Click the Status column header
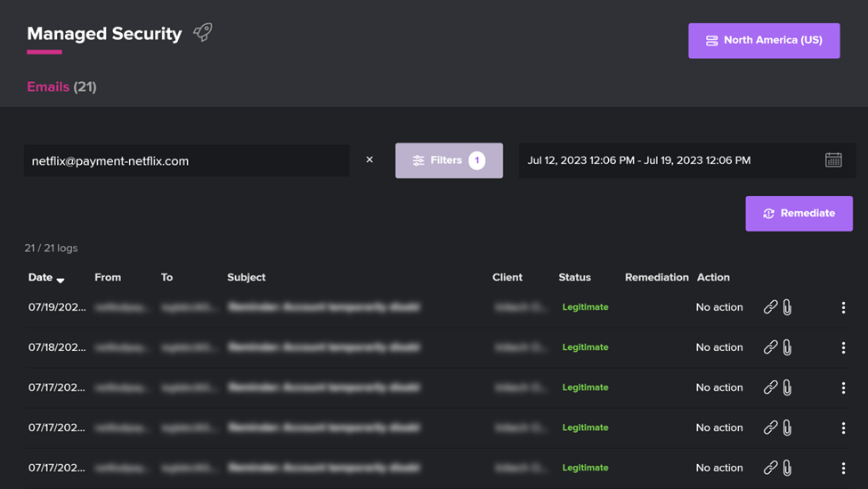Image resolution: width=868 pixels, height=489 pixels. [x=574, y=277]
